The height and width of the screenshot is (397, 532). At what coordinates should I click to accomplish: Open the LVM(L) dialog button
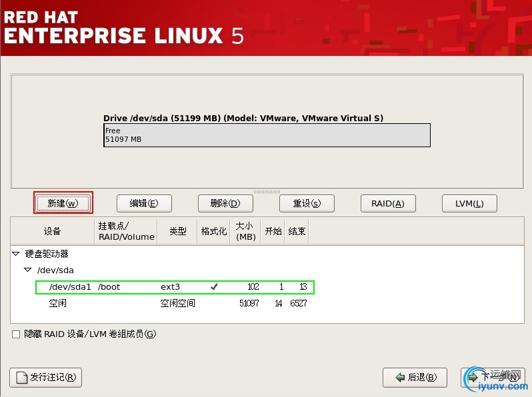click(469, 203)
